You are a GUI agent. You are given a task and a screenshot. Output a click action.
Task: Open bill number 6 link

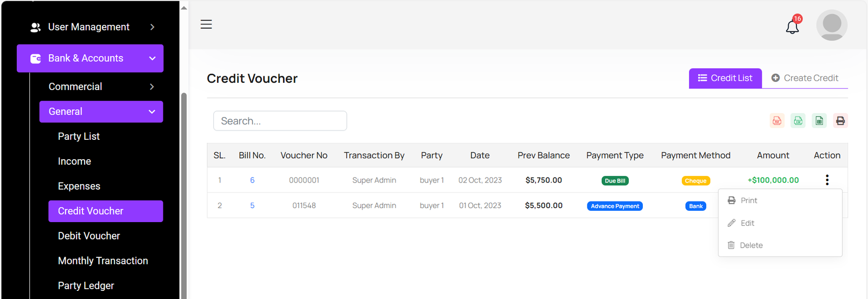coord(252,180)
